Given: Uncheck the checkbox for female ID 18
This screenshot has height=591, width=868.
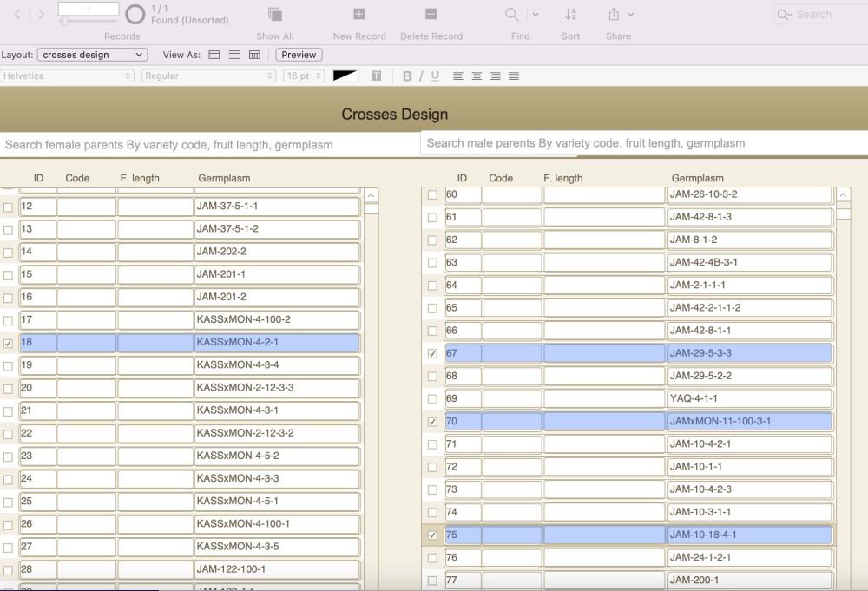Looking at the screenshot, I should coord(9,344).
